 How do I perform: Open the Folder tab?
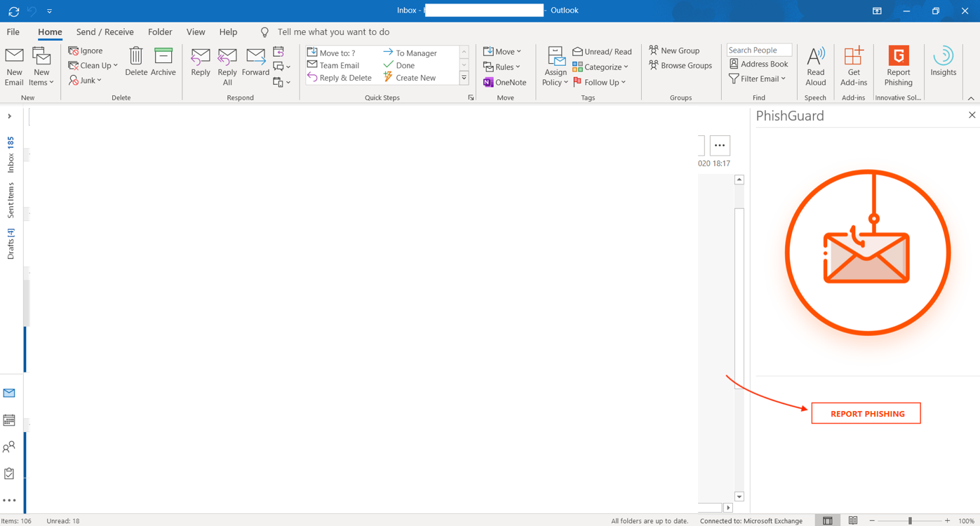point(160,32)
